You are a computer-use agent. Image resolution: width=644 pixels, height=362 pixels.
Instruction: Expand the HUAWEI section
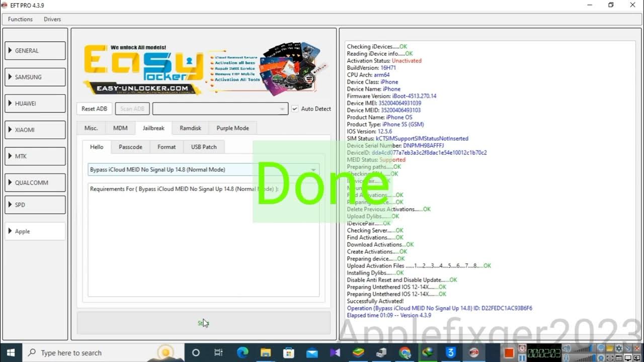click(x=35, y=103)
